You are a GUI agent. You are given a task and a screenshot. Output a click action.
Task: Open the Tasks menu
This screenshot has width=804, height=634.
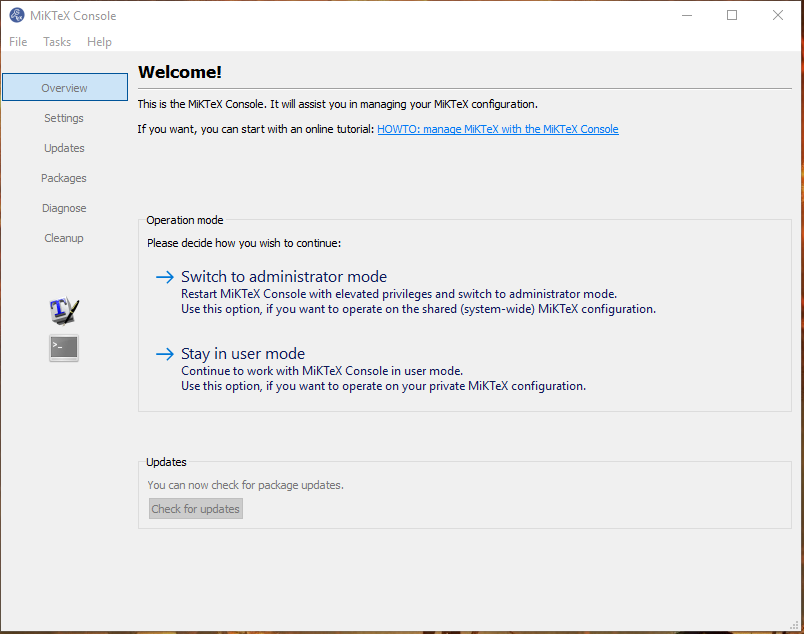pos(57,42)
